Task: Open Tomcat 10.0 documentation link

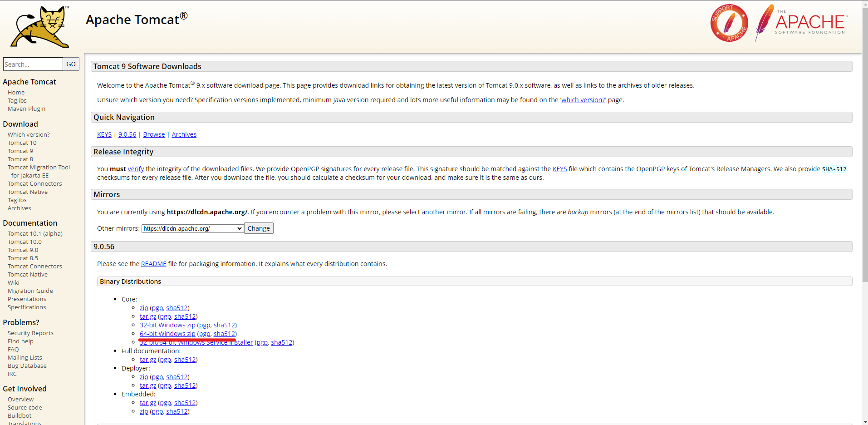Action: click(x=25, y=242)
